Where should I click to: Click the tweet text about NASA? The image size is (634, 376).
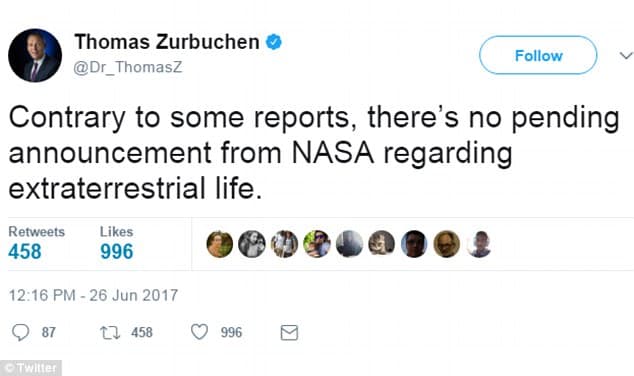(314, 153)
